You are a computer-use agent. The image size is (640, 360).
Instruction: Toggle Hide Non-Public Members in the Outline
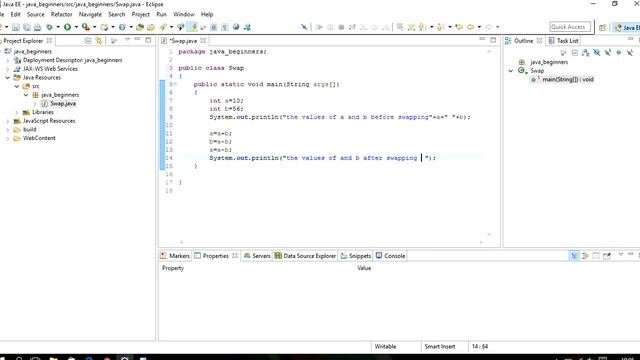pos(619,53)
